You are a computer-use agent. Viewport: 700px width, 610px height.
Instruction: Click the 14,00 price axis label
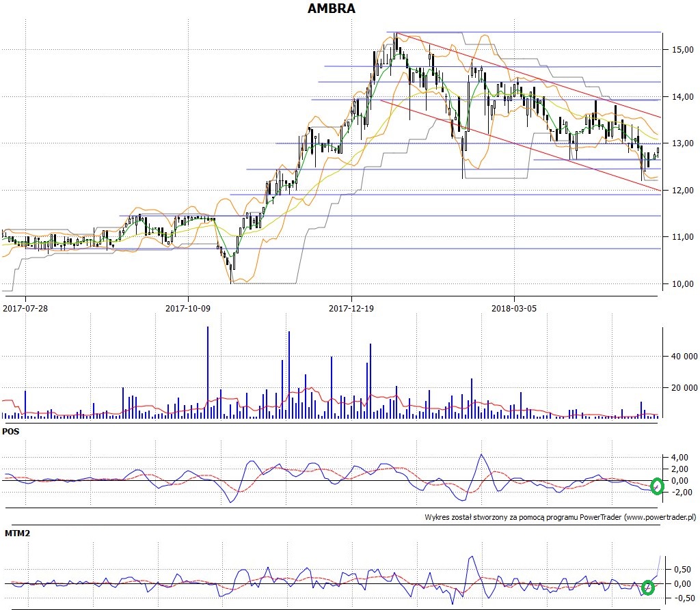[x=683, y=96]
